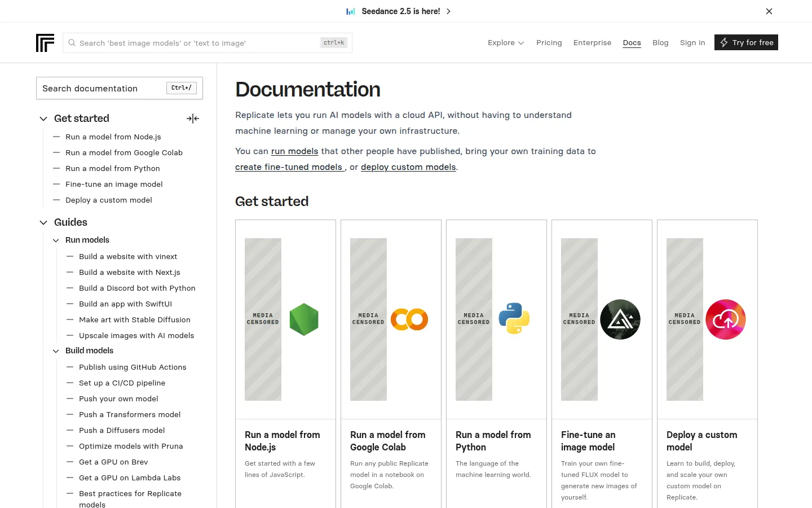
Task: Open the 'Fine-tune an image model' card title
Action: click(588, 441)
